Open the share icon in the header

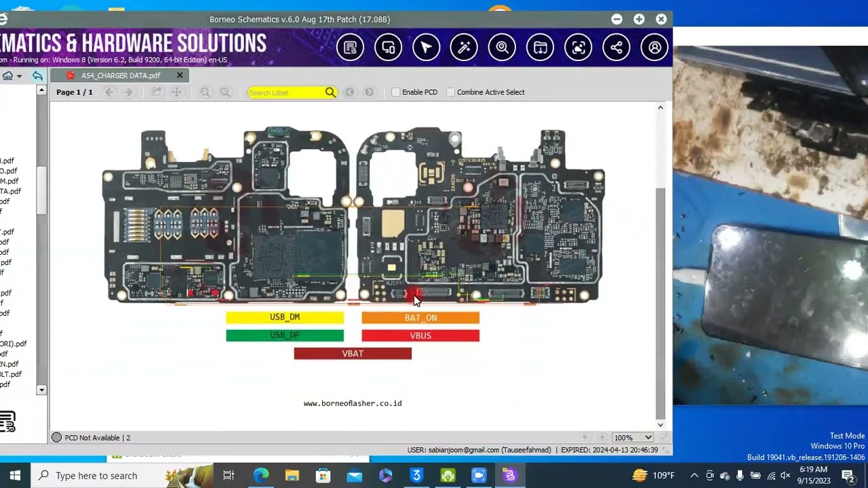tap(616, 47)
